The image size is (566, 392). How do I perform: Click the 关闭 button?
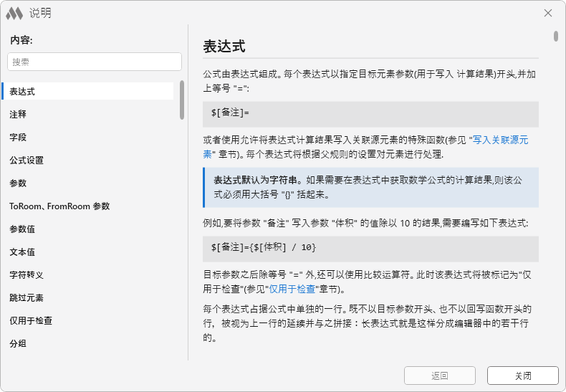pyautogui.click(x=523, y=376)
